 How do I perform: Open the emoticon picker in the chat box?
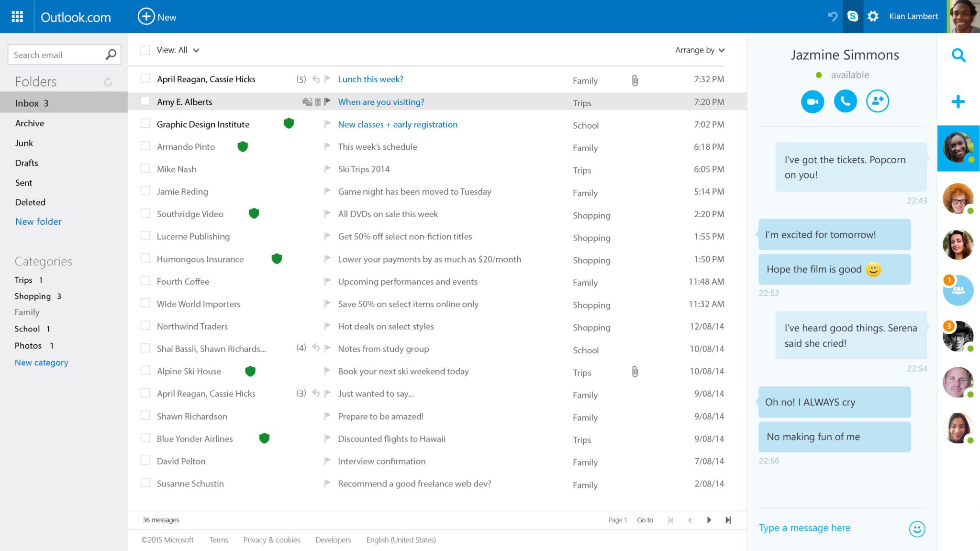(x=916, y=529)
